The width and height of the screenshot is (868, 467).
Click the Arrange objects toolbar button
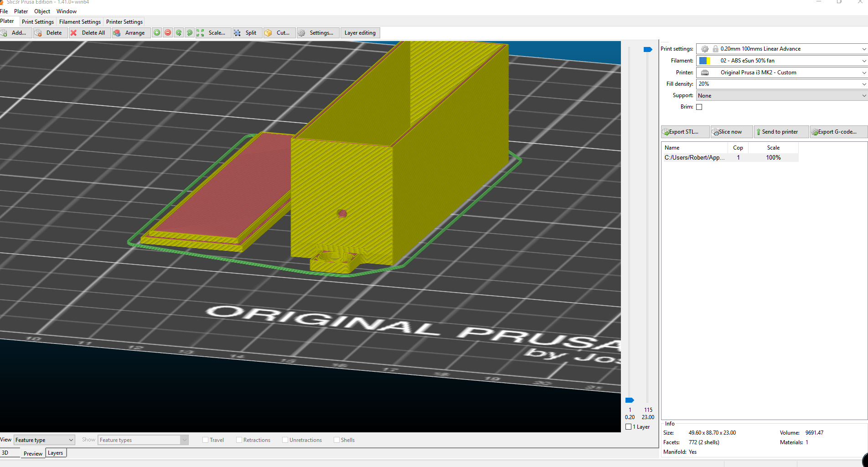coord(131,33)
